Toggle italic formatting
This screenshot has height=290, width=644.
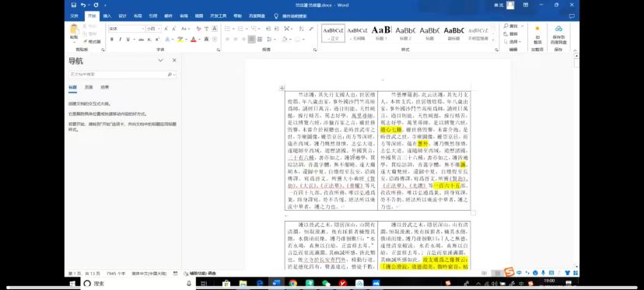coord(120,40)
